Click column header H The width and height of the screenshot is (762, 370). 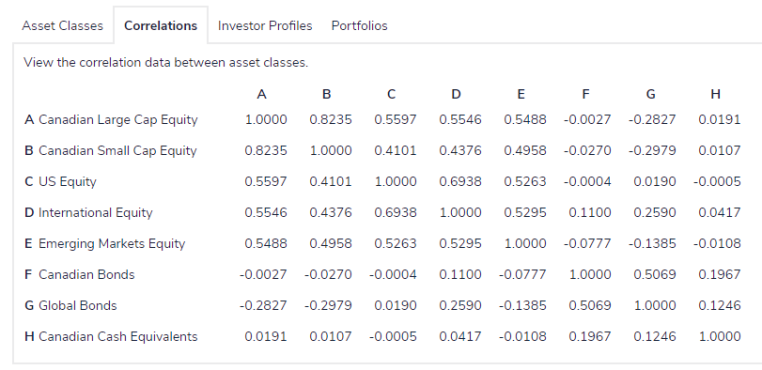pyautogui.click(x=715, y=94)
